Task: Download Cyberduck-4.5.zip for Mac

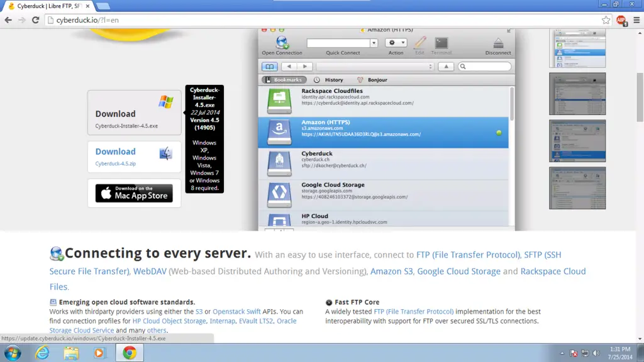Action: point(135,156)
